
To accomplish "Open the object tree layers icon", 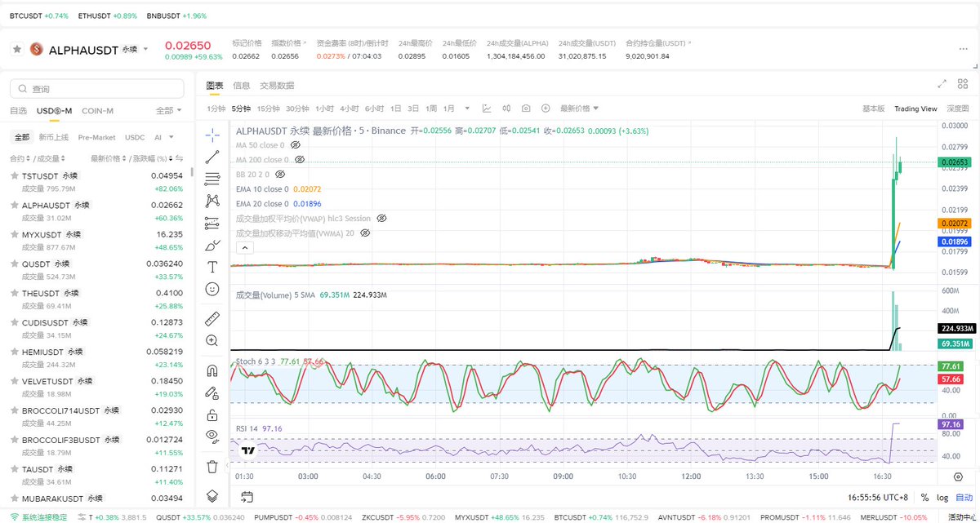I will pyautogui.click(x=212, y=495).
